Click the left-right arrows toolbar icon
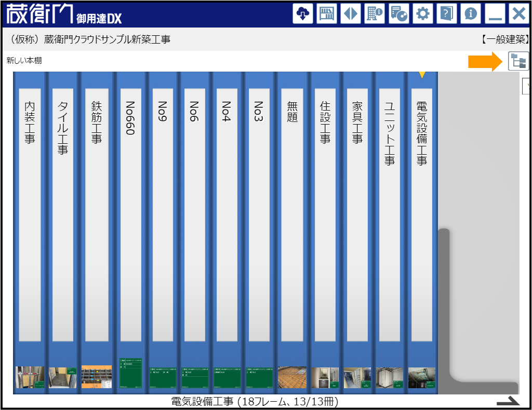532x410 pixels. tap(351, 13)
